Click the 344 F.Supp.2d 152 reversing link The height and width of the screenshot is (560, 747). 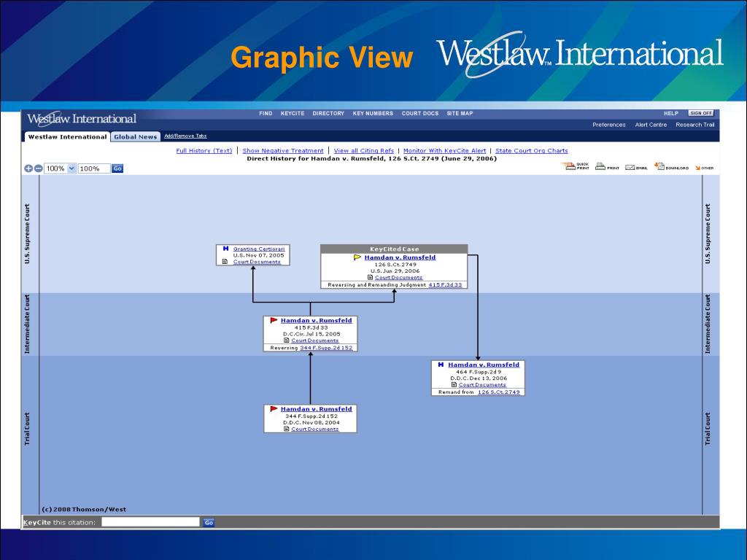(x=326, y=348)
